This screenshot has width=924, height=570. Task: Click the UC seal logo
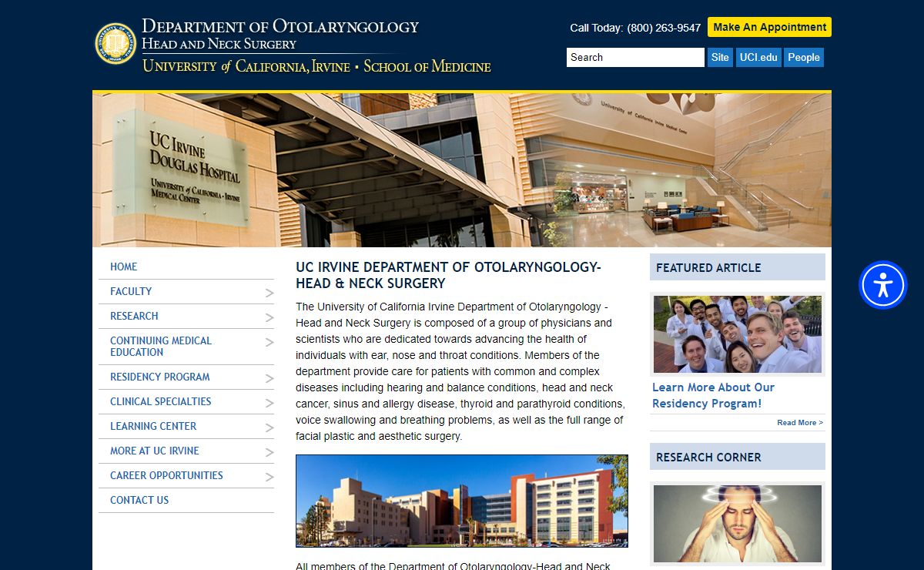[x=115, y=43]
